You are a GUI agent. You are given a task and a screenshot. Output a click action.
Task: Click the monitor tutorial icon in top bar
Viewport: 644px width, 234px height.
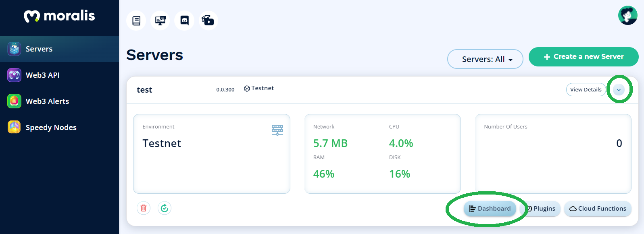[x=160, y=21]
